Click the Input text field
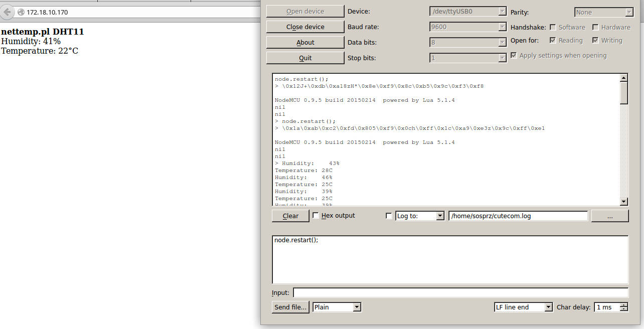644x329 pixels. coord(460,292)
